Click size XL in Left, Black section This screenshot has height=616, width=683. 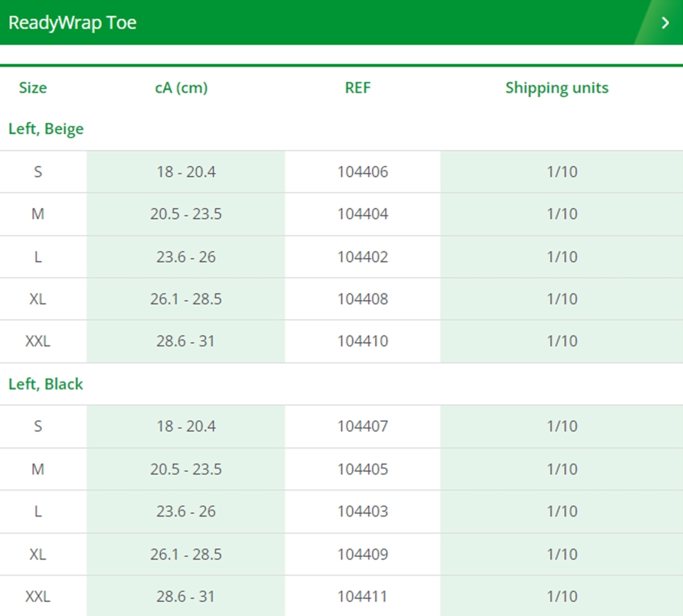coord(38,554)
